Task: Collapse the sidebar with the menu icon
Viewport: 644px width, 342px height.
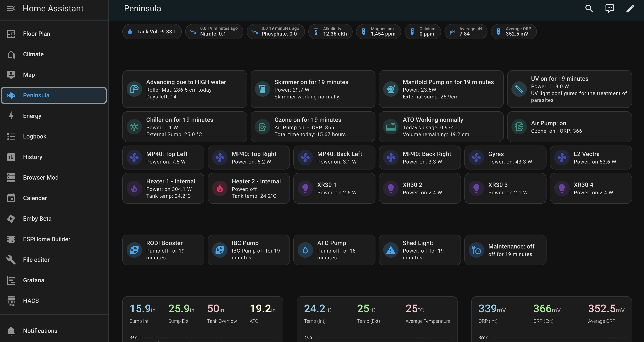Action: [x=11, y=9]
